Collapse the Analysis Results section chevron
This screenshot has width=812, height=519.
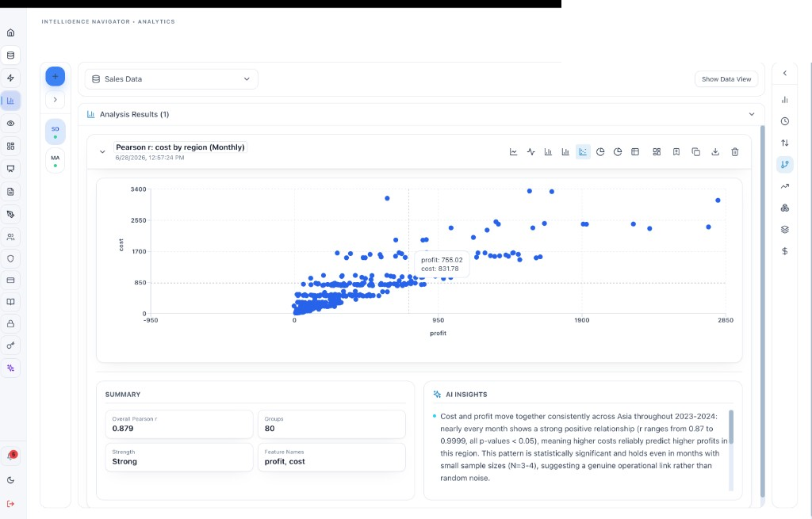752,114
